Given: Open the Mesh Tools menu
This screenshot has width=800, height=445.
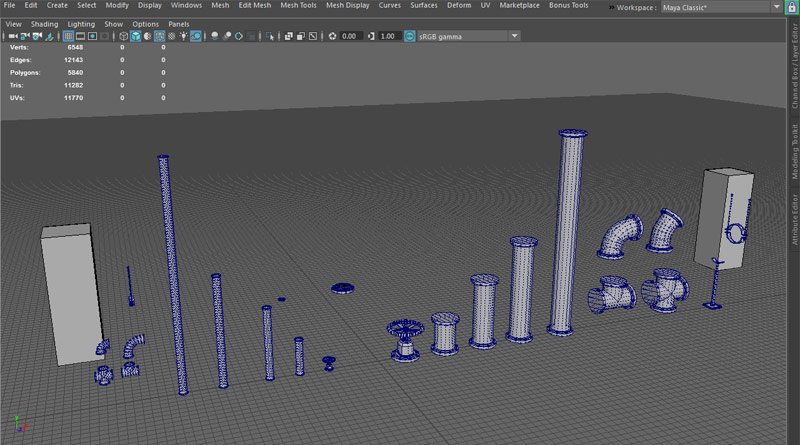Looking at the screenshot, I should click(x=298, y=5).
